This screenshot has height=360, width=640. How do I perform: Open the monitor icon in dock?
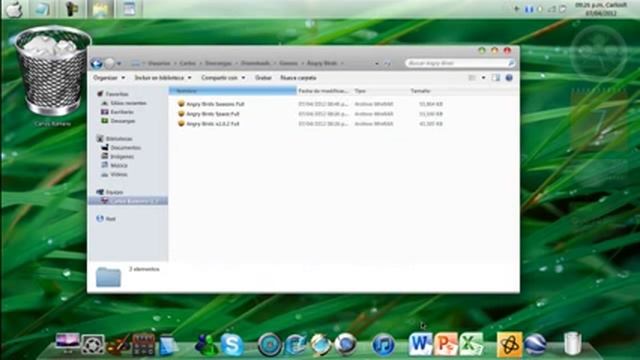(x=67, y=343)
